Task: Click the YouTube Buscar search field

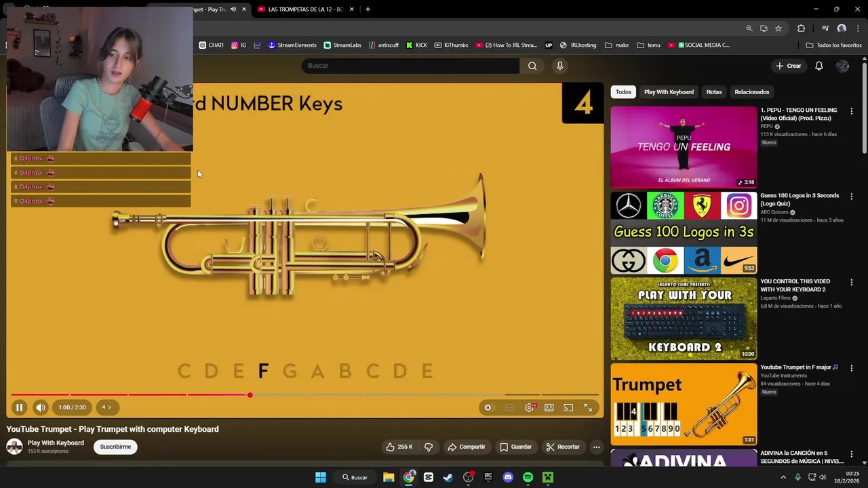Action: pos(410,66)
